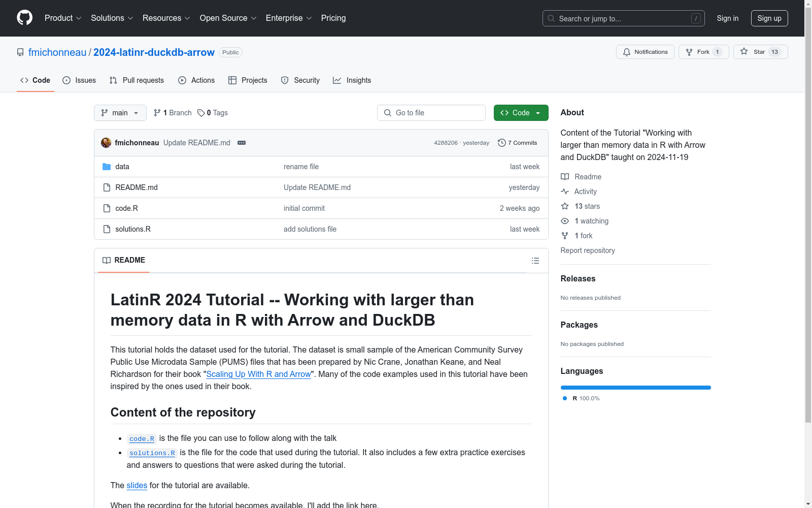
Task: Select the Code tab
Action: click(36, 80)
